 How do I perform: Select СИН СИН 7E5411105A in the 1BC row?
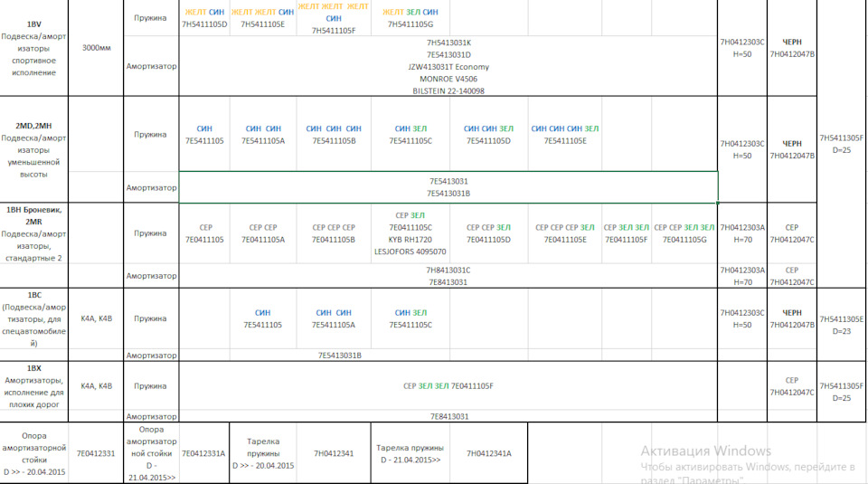click(x=334, y=318)
